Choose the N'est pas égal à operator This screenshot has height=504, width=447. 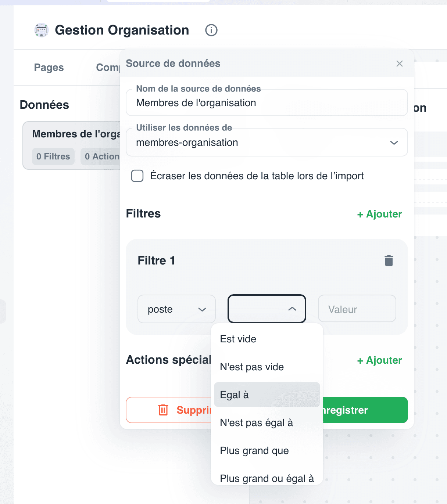point(267,423)
